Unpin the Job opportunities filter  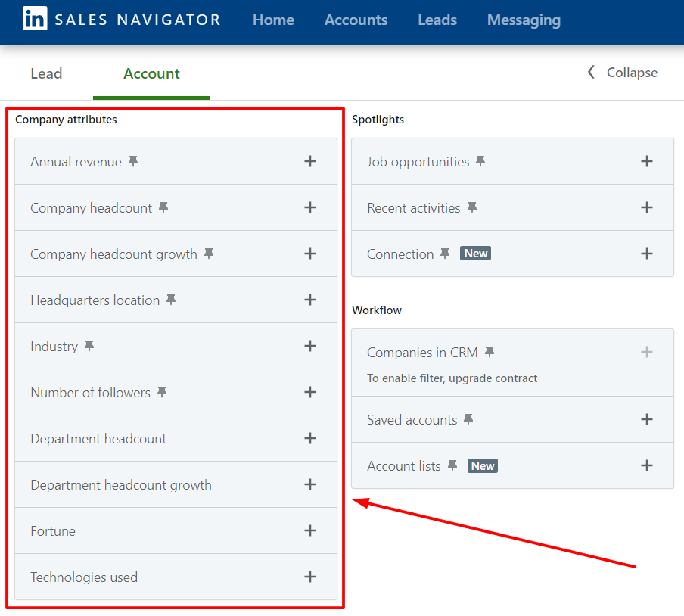[x=480, y=161]
